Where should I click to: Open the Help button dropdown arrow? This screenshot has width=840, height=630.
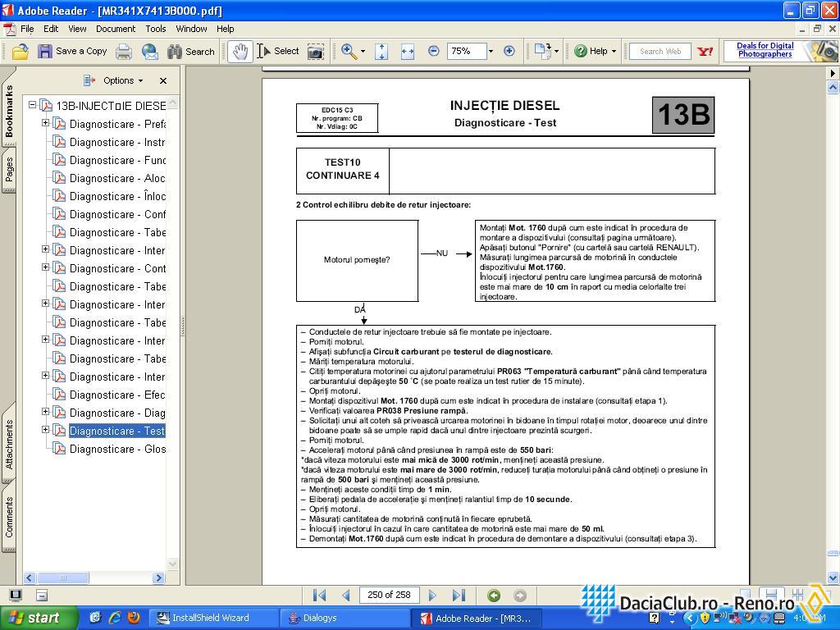pyautogui.click(x=614, y=52)
